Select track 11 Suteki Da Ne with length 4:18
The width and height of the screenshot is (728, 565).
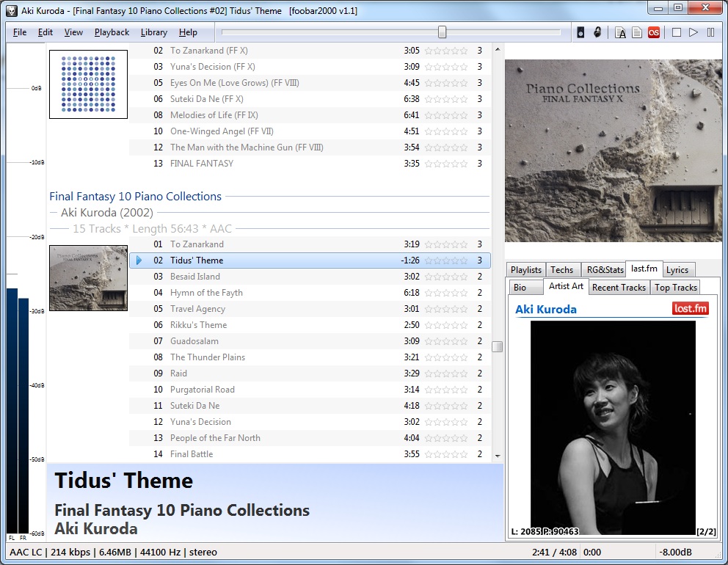coord(310,406)
